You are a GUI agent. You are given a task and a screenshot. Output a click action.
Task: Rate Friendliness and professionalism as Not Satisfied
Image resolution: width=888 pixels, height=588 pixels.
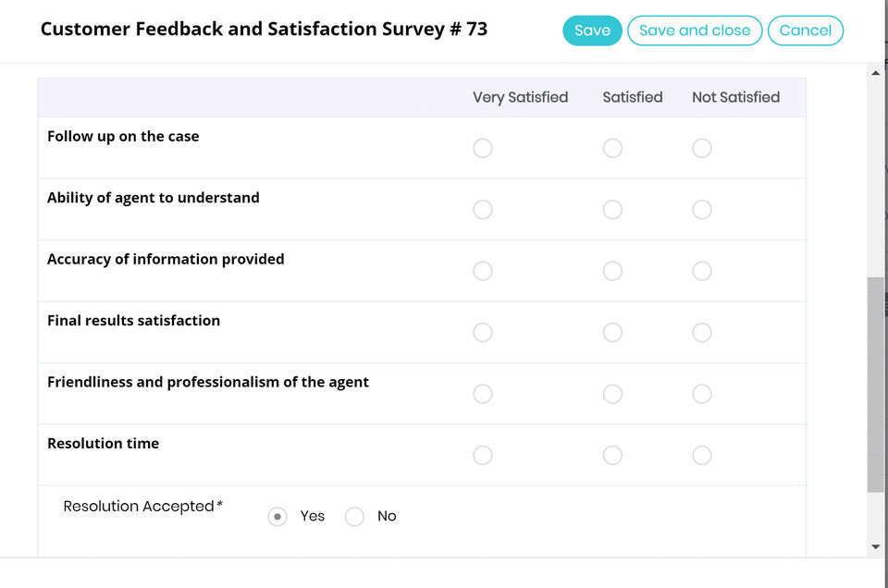[702, 394]
